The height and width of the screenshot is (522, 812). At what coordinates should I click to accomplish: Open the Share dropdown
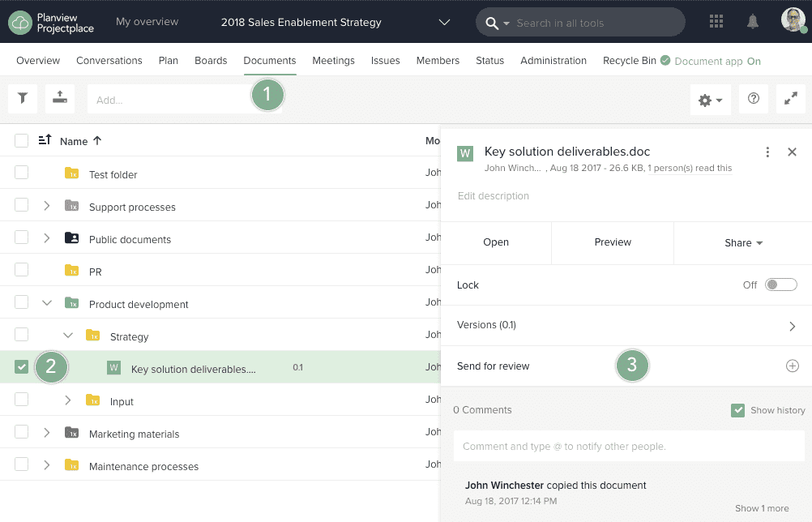tap(743, 242)
